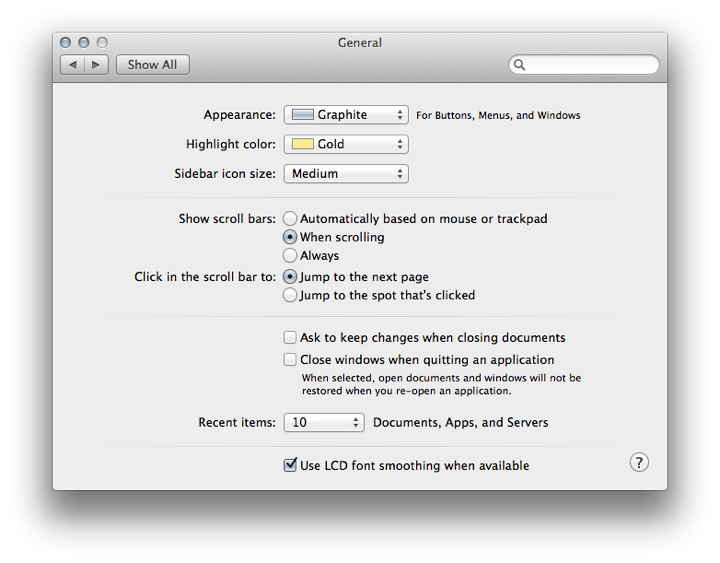
Task: Click the forward arrow navigation button
Action: coord(96,65)
